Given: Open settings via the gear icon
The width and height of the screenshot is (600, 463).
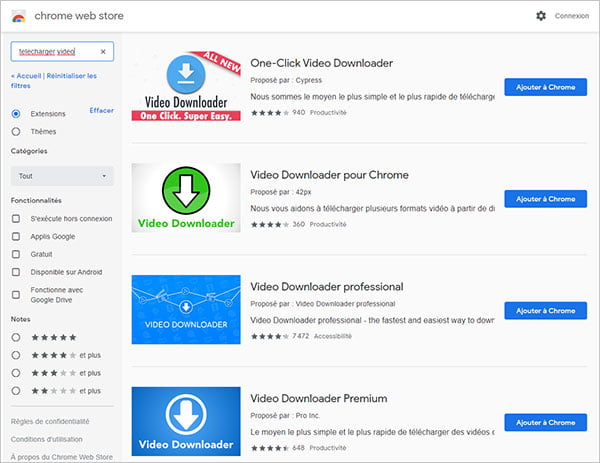Looking at the screenshot, I should click(x=541, y=16).
